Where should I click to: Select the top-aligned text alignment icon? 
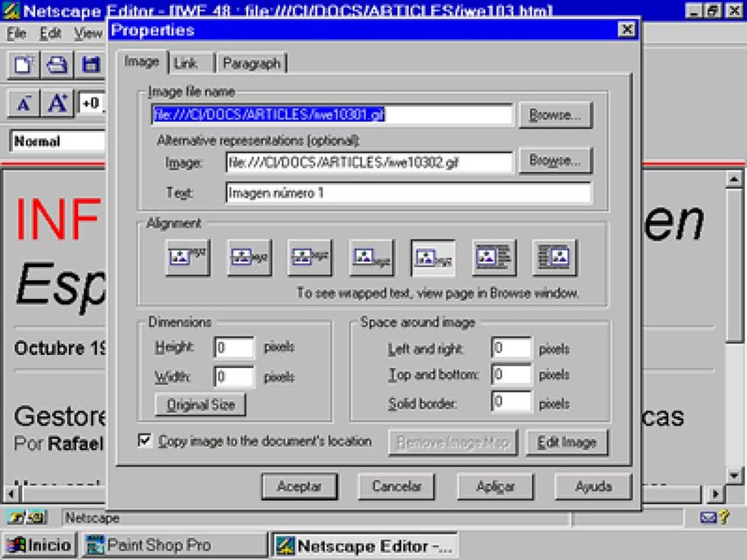pyautogui.click(x=187, y=257)
